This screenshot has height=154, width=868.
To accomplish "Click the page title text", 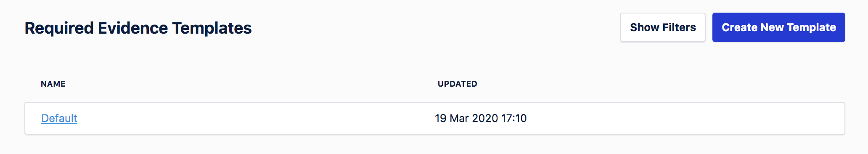I will pyautogui.click(x=138, y=28).
